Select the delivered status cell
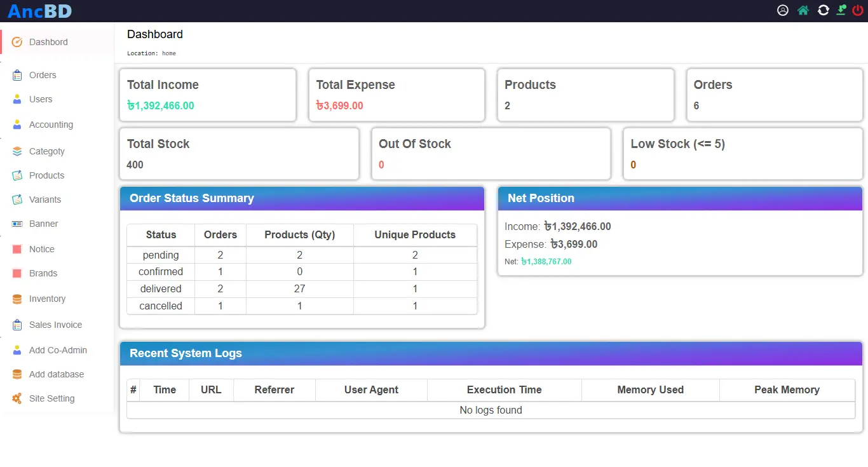868x467 pixels. (161, 289)
